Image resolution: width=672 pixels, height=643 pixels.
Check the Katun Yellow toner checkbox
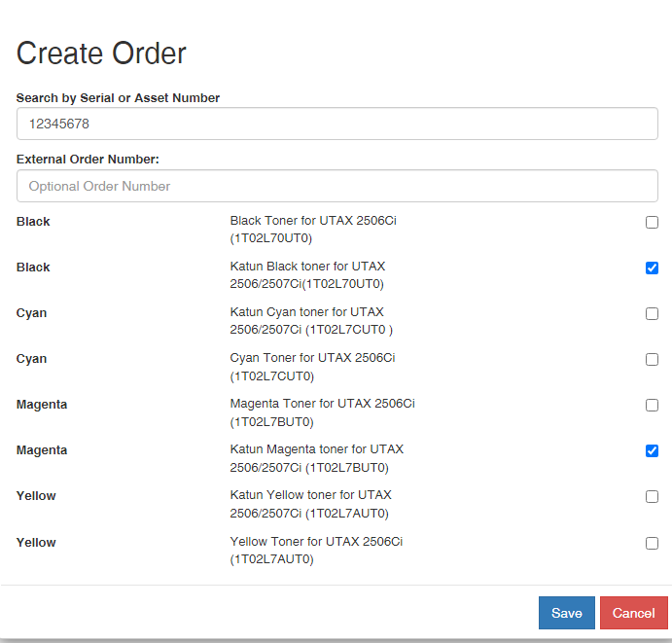pyautogui.click(x=652, y=496)
